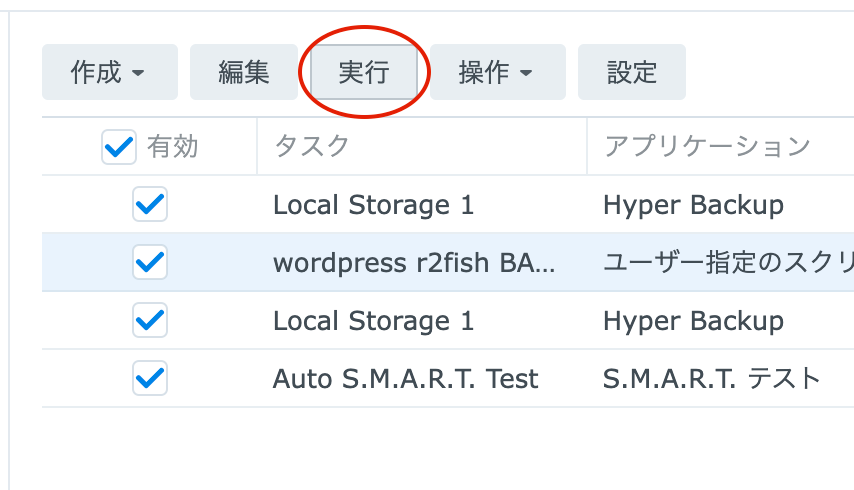Toggle checkbox of Local Storage 1 below wordpress row
Viewport: 854px width, 490px height.
(150, 320)
